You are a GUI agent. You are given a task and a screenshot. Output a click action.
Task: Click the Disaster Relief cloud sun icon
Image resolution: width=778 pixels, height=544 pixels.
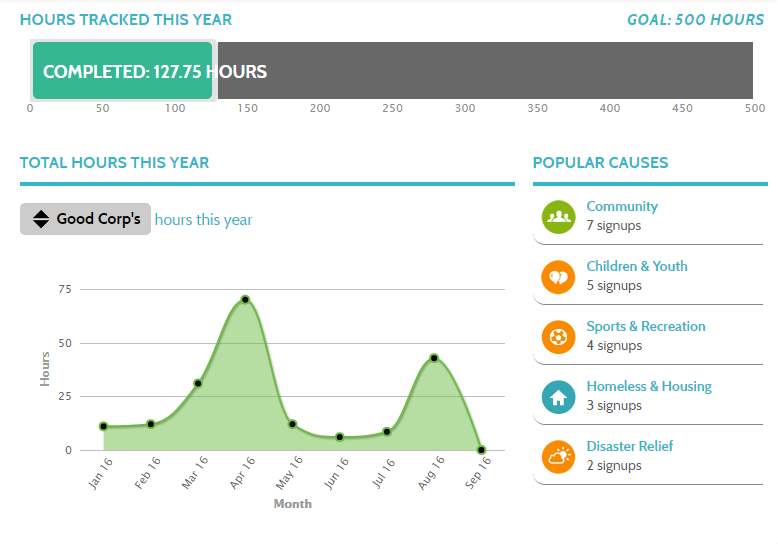point(558,457)
